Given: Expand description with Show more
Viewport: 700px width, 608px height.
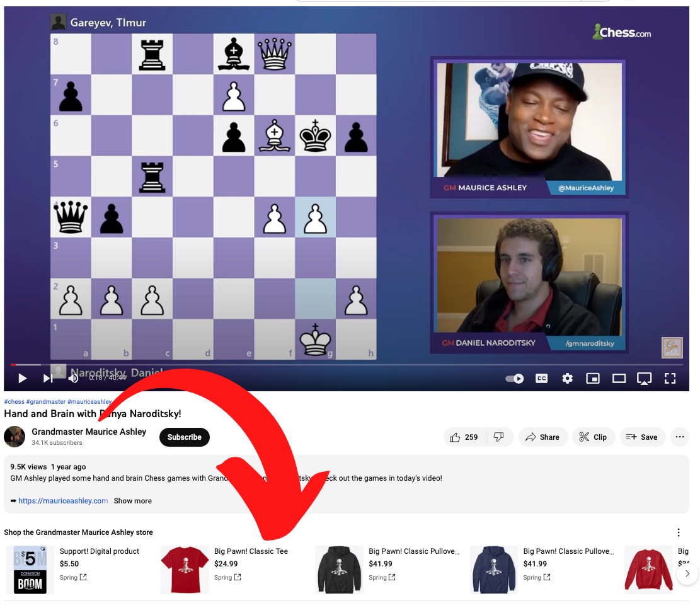Looking at the screenshot, I should coord(132,501).
